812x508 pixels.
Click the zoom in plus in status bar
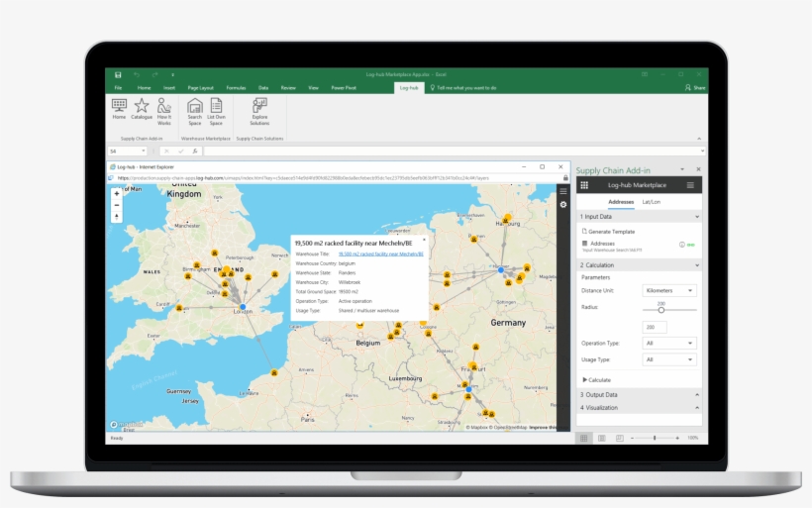pyautogui.click(x=677, y=438)
